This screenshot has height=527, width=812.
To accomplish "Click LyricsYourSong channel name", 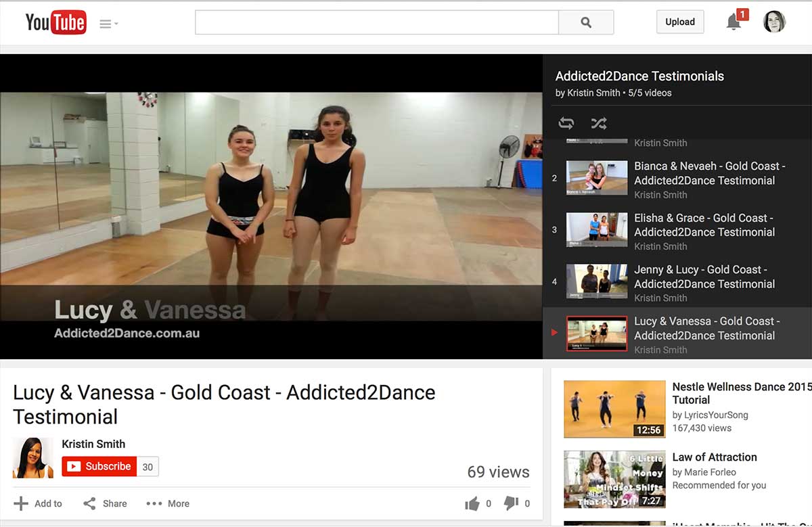I will pyautogui.click(x=717, y=415).
